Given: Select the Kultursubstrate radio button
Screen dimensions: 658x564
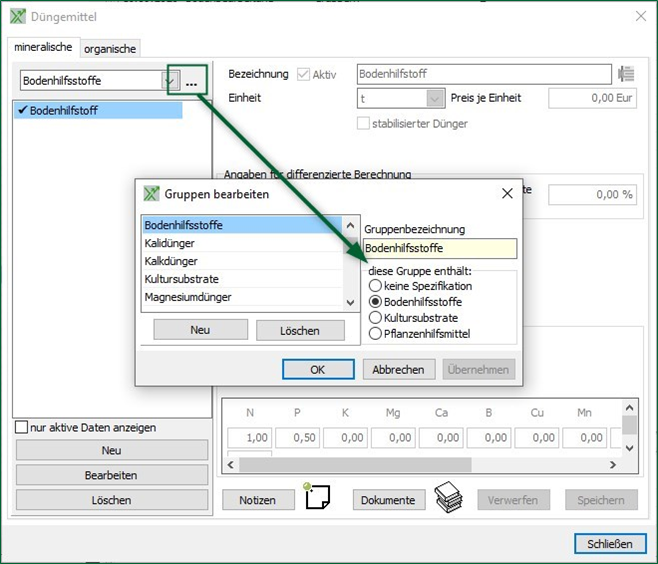Looking at the screenshot, I should coord(376,317).
